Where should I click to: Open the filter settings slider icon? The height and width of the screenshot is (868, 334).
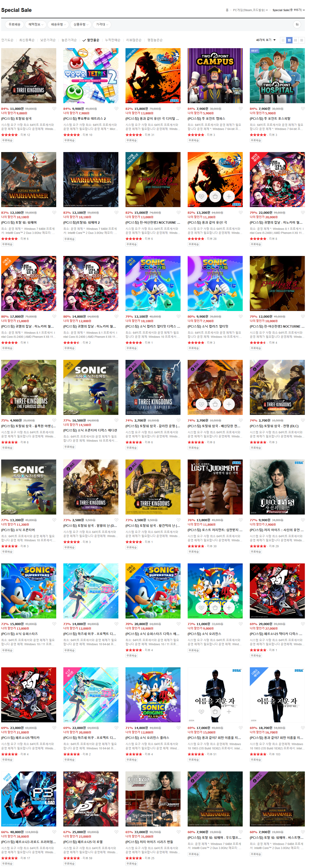tap(297, 24)
